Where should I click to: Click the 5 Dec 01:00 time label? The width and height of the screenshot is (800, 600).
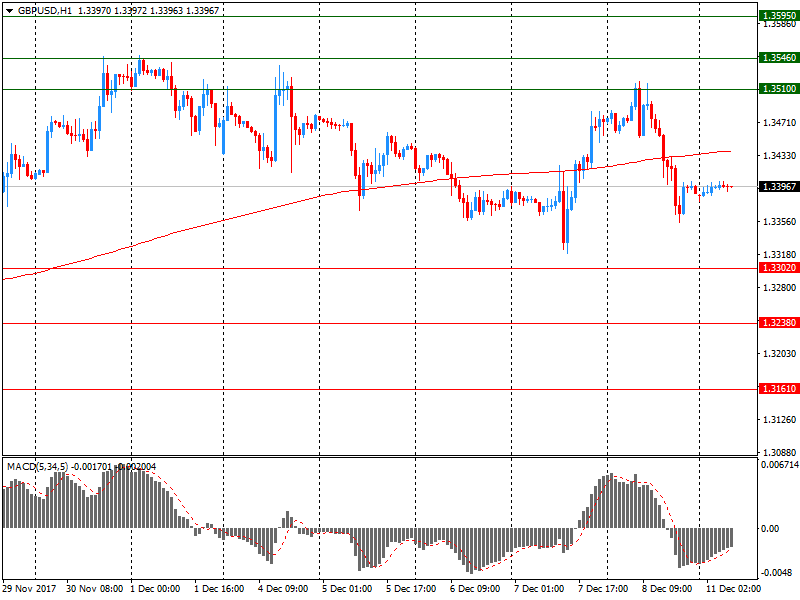pos(347,589)
